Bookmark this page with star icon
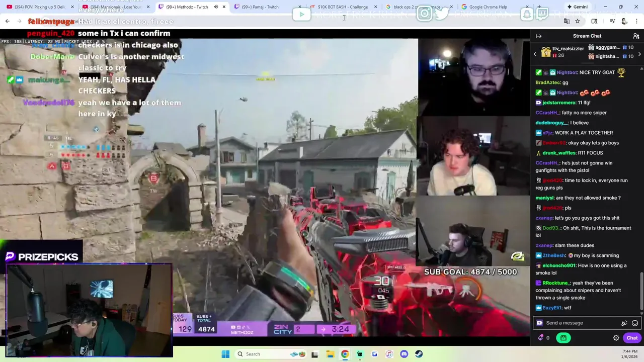This screenshot has width=644, height=362. point(578,21)
